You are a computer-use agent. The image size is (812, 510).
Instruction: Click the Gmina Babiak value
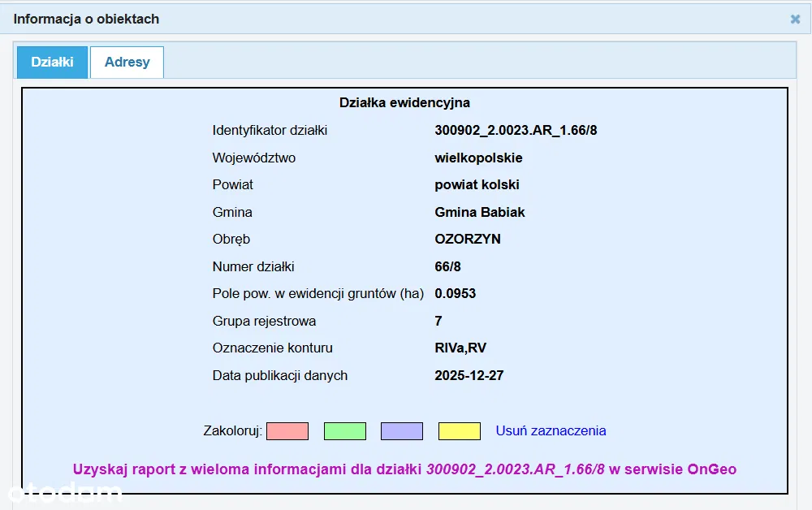tap(480, 212)
